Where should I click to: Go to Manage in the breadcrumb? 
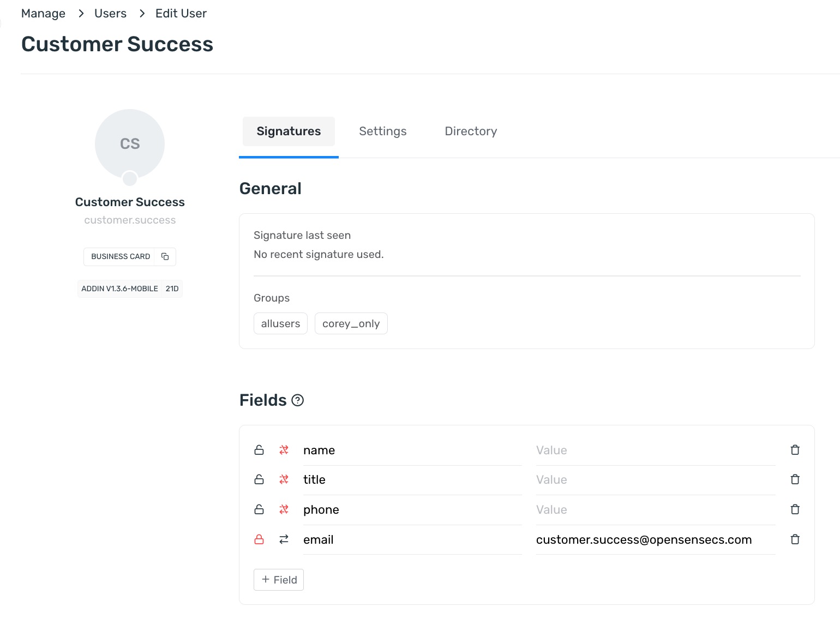point(43,14)
